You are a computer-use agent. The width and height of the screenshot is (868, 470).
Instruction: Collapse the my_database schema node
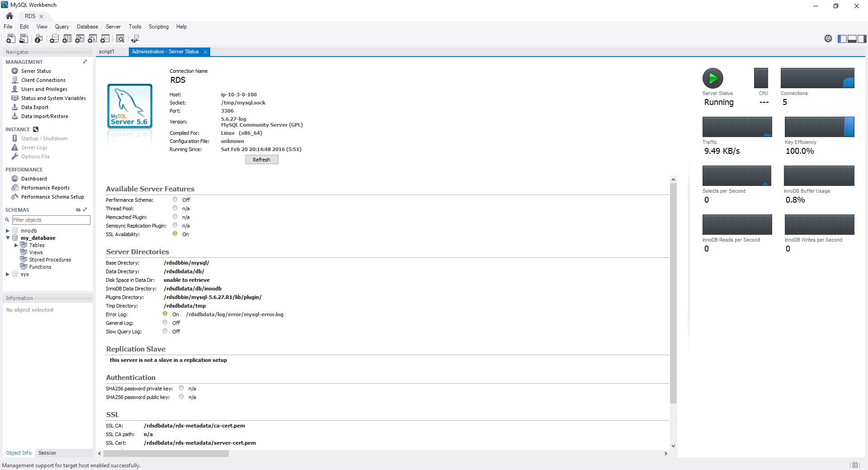8,238
